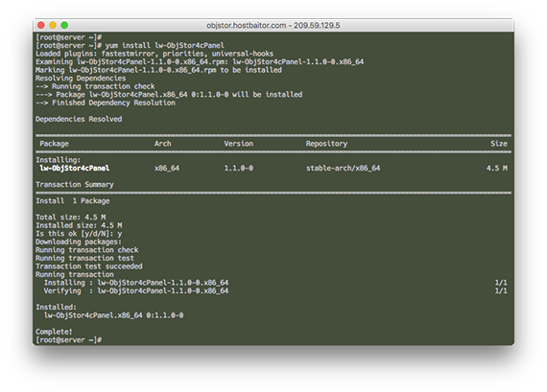Viewport: 547px width, 392px height.
Task: Click the 'Running transaction' line above Installing
Action: pyautogui.click(x=75, y=274)
